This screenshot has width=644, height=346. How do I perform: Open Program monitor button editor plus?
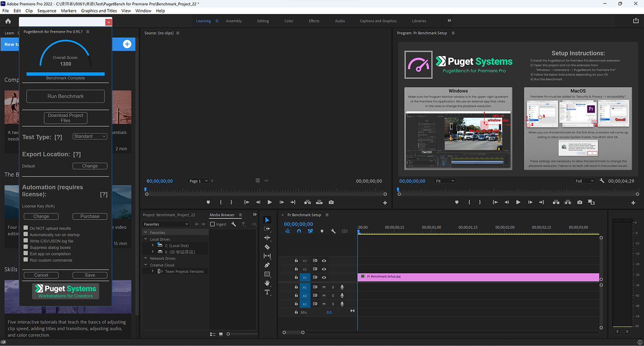(633, 203)
